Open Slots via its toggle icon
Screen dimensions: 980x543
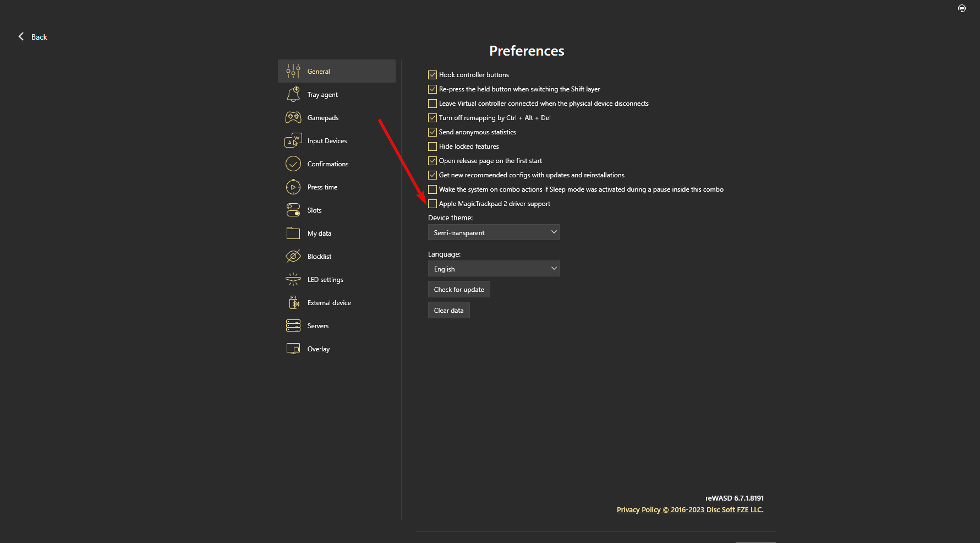[x=293, y=210]
